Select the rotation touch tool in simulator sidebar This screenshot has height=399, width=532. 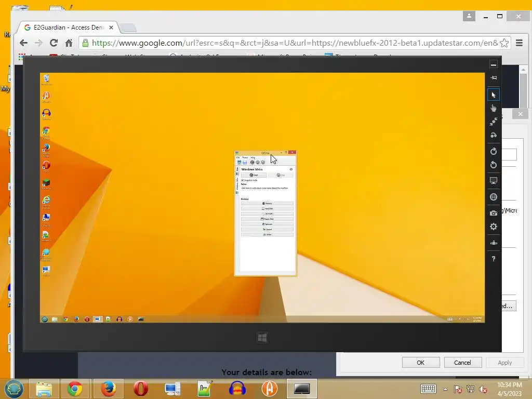click(494, 135)
